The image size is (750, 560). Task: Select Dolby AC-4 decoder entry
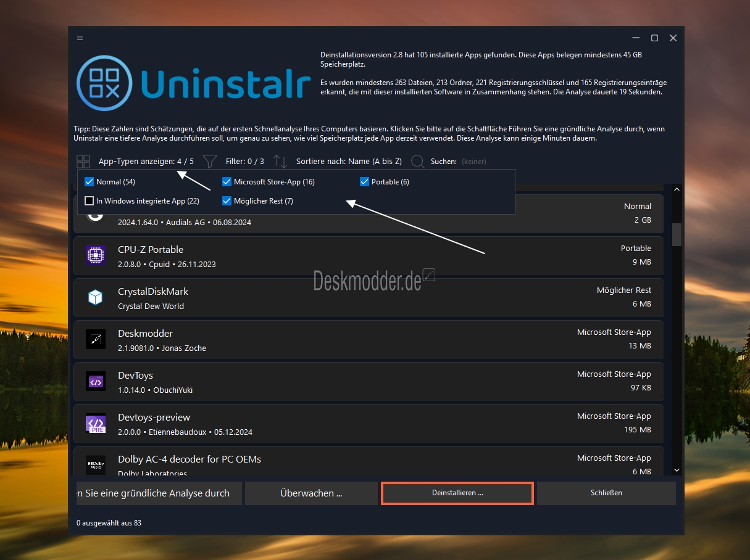[x=369, y=461]
